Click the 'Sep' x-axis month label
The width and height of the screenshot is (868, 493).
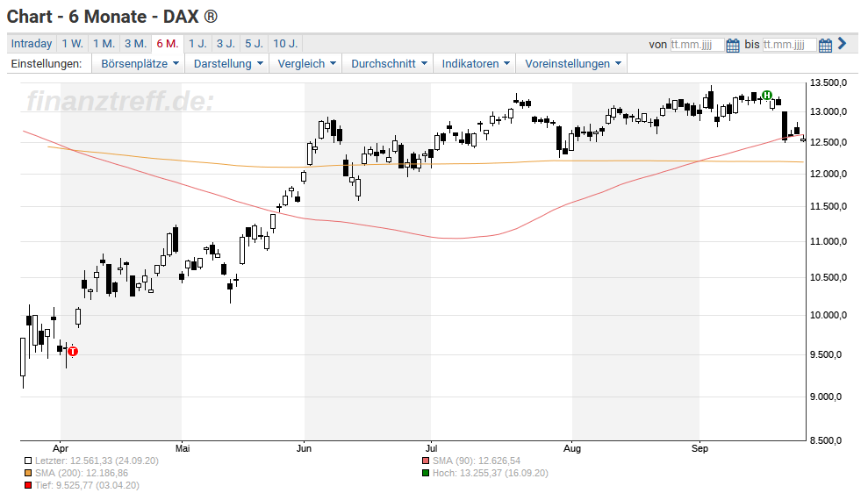point(699,449)
